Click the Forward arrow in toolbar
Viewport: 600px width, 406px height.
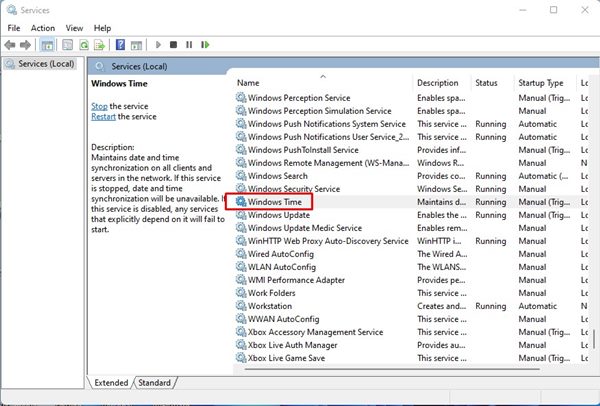click(x=26, y=45)
